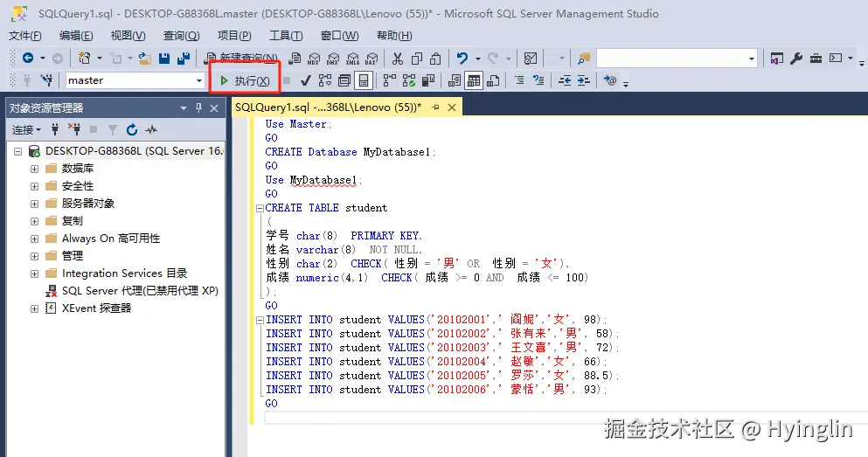Open the 帮助(H) menu
The image size is (868, 457).
394,36
